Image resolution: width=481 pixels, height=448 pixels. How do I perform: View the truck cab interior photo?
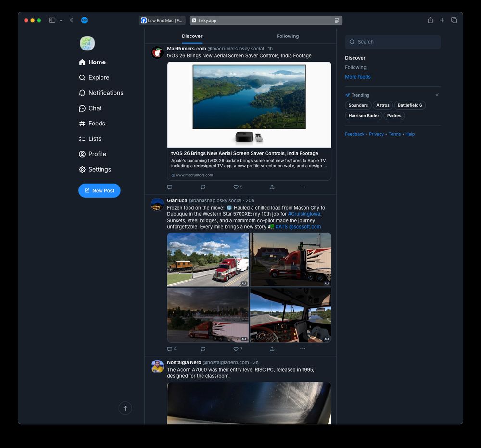click(291, 315)
